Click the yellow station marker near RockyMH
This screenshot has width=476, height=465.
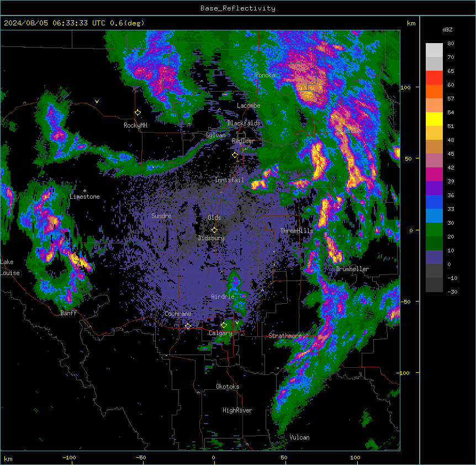pyautogui.click(x=137, y=113)
